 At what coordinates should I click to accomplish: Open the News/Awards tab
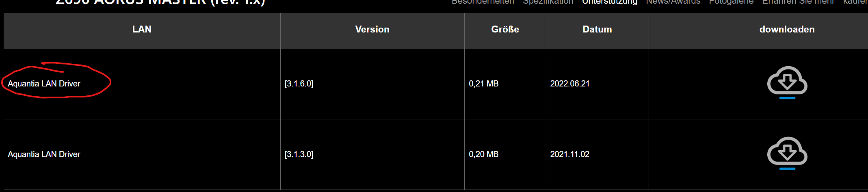pyautogui.click(x=673, y=2)
